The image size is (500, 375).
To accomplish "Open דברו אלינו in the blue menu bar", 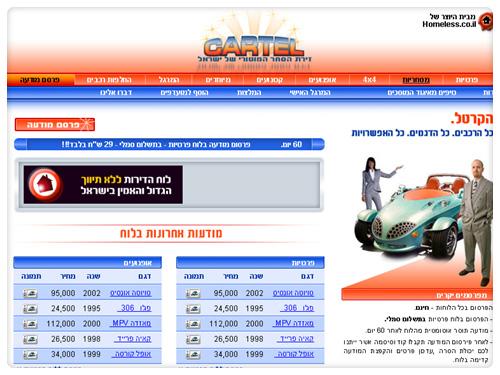I will [116, 92].
